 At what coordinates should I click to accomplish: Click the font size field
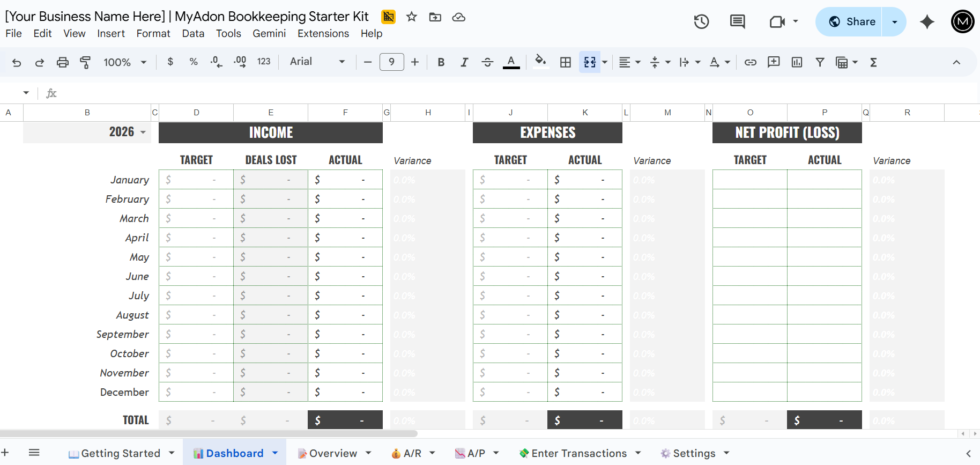392,62
